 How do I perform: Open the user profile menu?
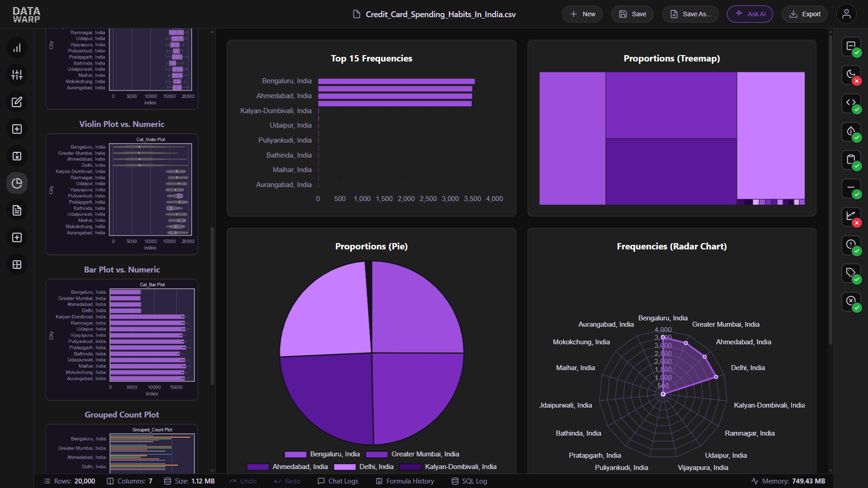click(x=847, y=14)
